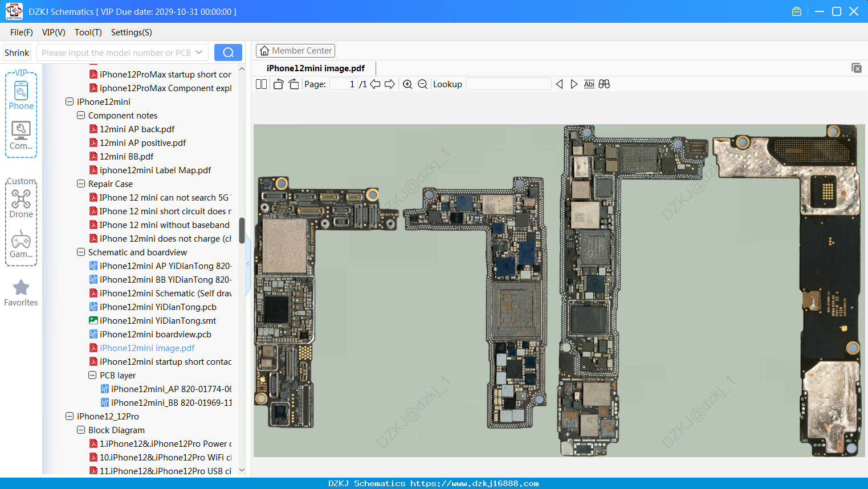868x489 pixels.
Task: Collapse the PCB layer node
Action: (x=92, y=375)
